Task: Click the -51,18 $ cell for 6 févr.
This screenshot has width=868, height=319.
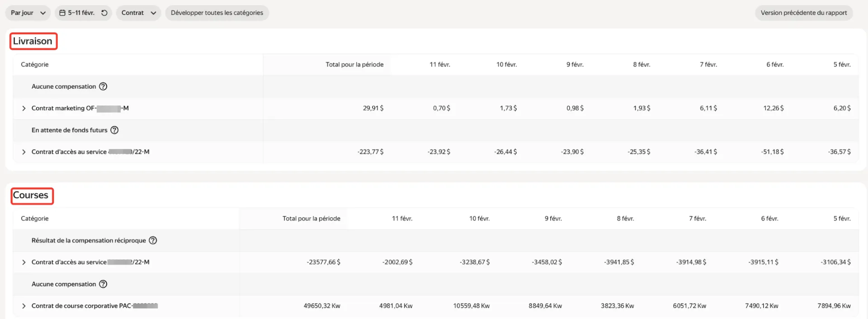Action: [x=773, y=152]
